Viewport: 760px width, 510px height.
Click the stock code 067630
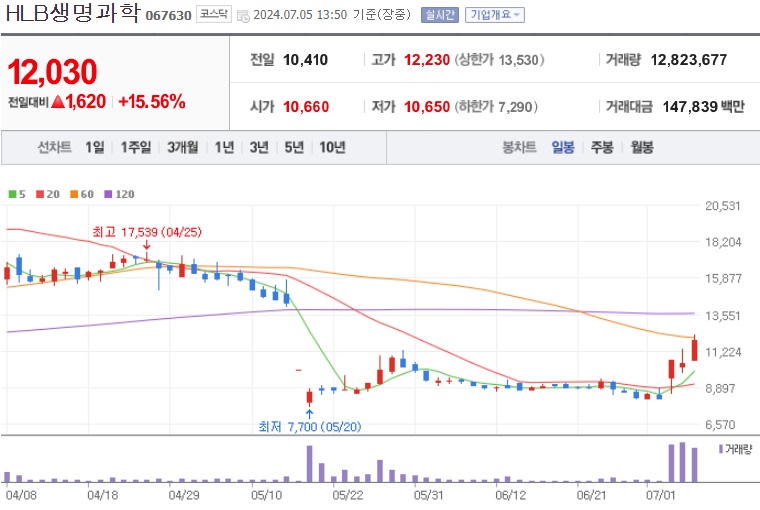[168, 16]
